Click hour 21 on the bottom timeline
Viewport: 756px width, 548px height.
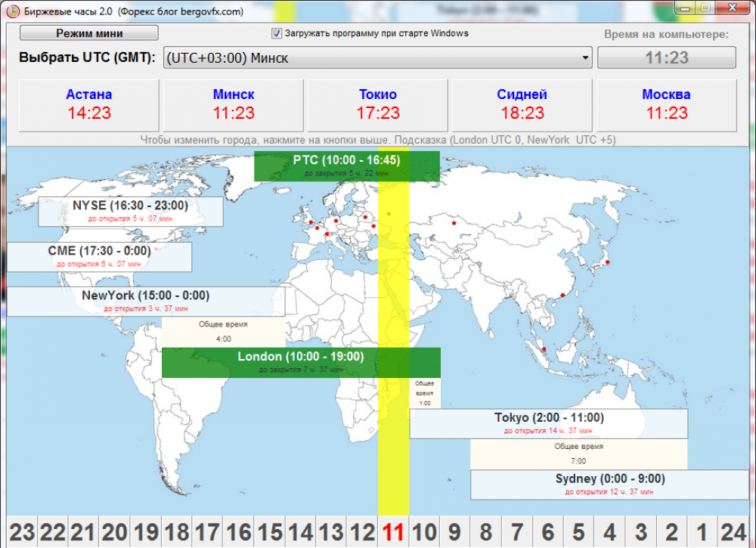84,532
